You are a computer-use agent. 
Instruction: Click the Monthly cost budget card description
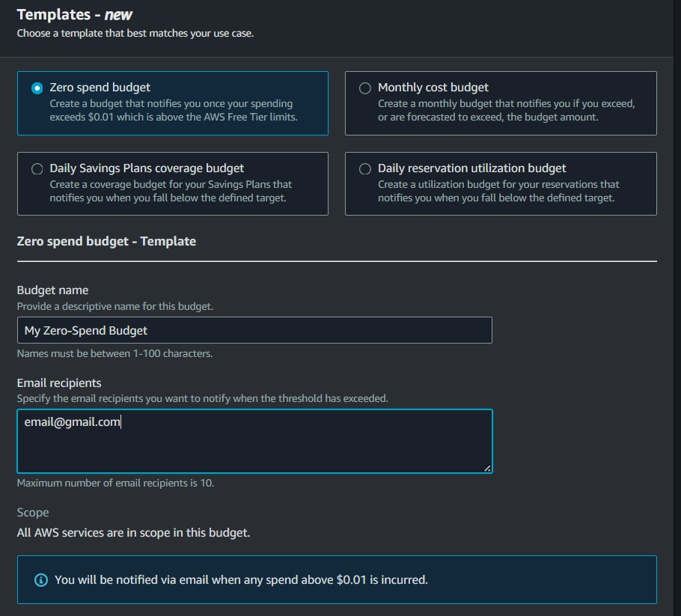[x=506, y=110]
